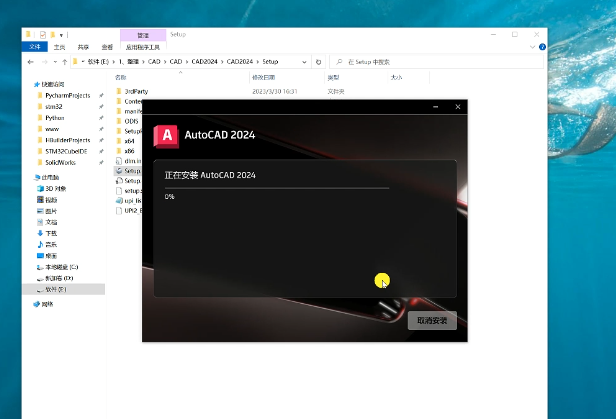The height and width of the screenshot is (419, 616).
Task: Select 此电脑 in the navigation pane
Action: coord(50,177)
